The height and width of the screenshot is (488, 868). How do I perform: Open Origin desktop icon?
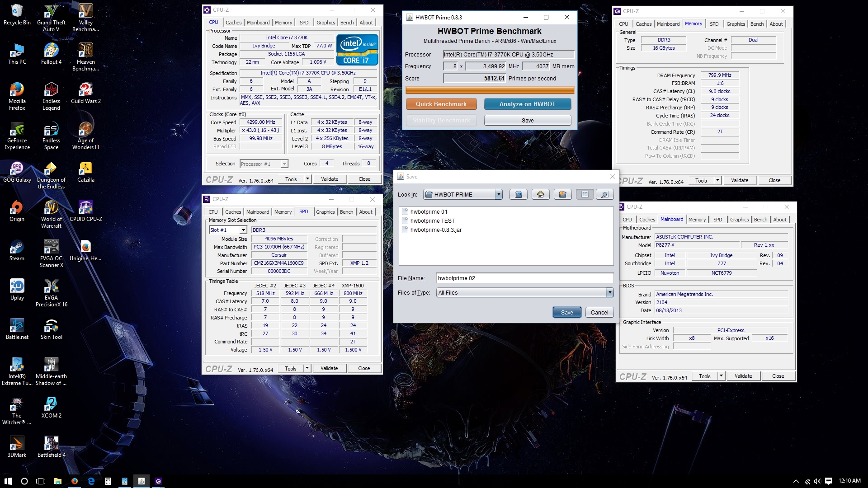point(17,211)
